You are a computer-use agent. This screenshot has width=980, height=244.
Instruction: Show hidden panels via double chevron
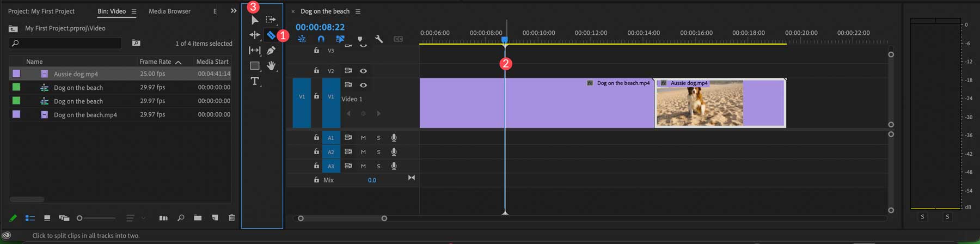(234, 11)
